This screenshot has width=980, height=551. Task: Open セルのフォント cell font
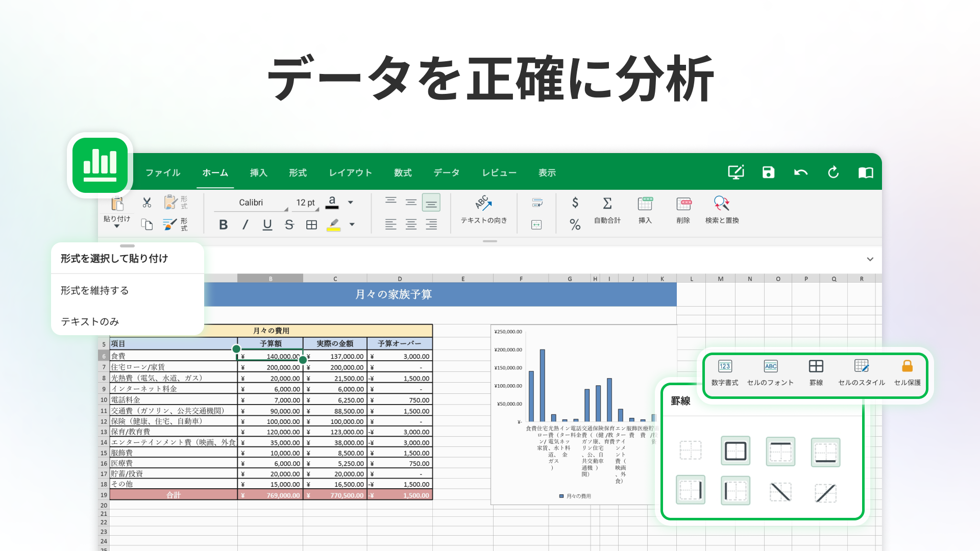[x=771, y=373]
